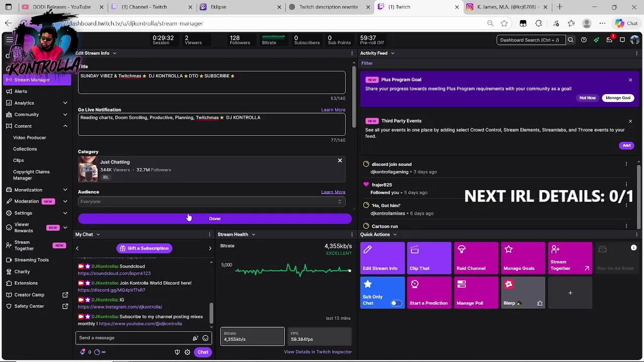Click the party popper icon in message box
The height and width of the screenshot is (362, 644).
click(x=195, y=338)
